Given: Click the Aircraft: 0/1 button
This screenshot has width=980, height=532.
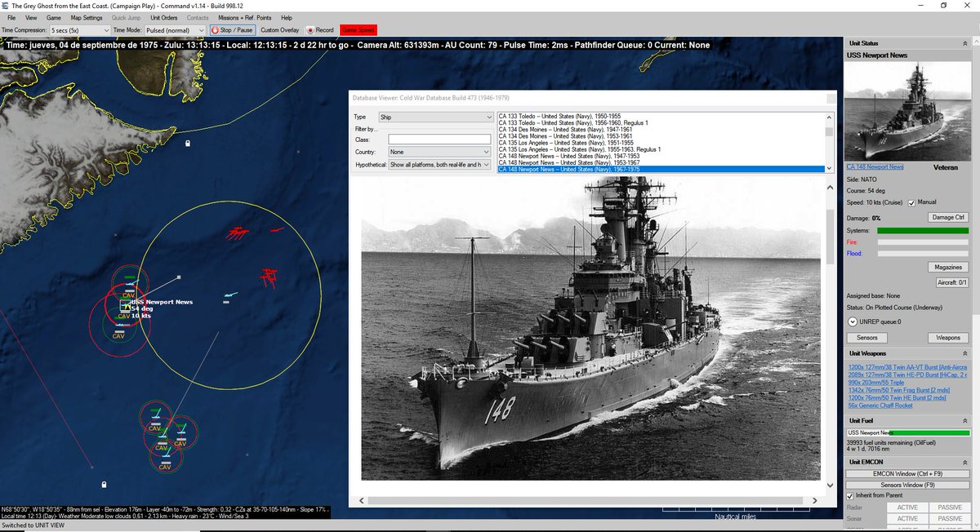Looking at the screenshot, I should tap(951, 282).
